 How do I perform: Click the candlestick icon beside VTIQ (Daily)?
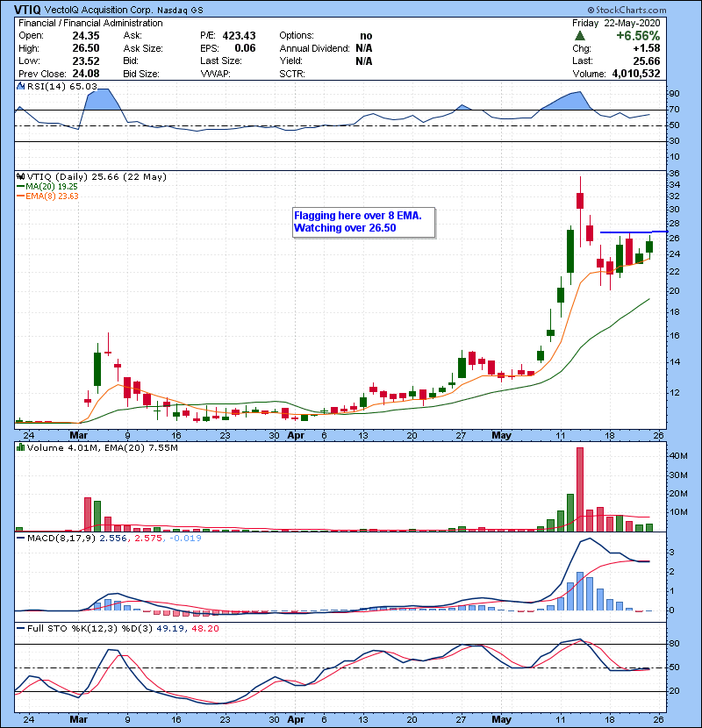[19, 176]
